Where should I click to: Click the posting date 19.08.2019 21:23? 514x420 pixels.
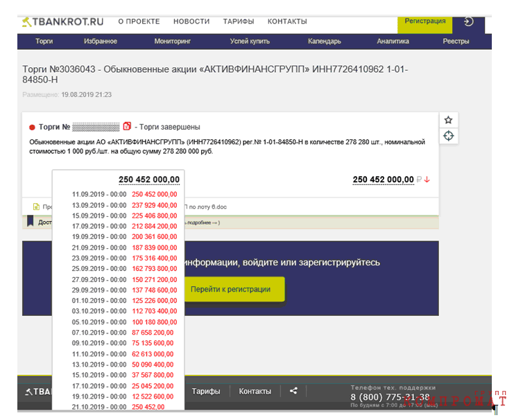[x=86, y=95]
